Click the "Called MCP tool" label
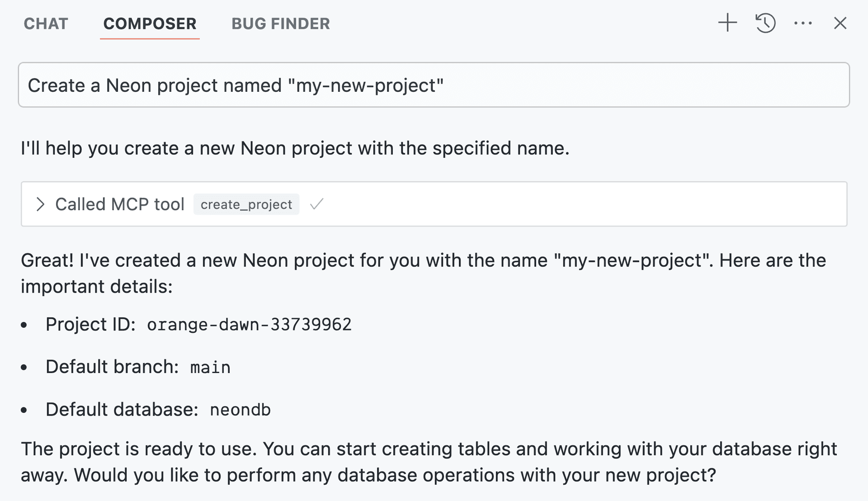868x501 pixels. (120, 204)
